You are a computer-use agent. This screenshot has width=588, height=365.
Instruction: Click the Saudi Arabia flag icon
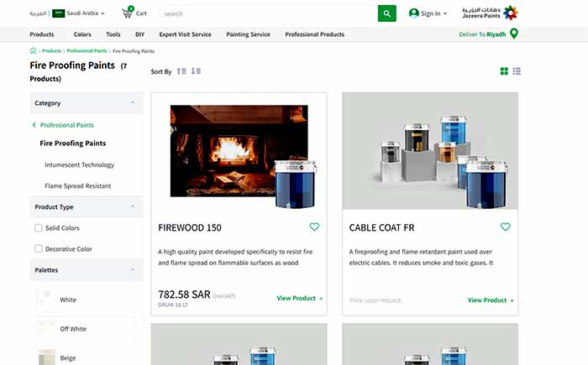[59, 13]
